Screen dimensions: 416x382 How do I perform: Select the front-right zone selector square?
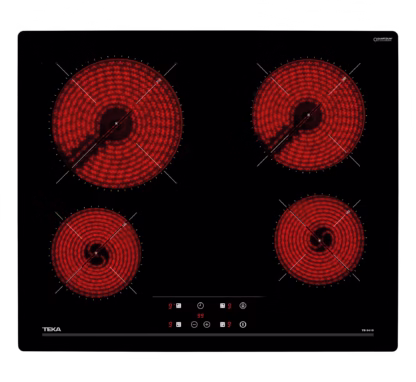[x=222, y=324]
